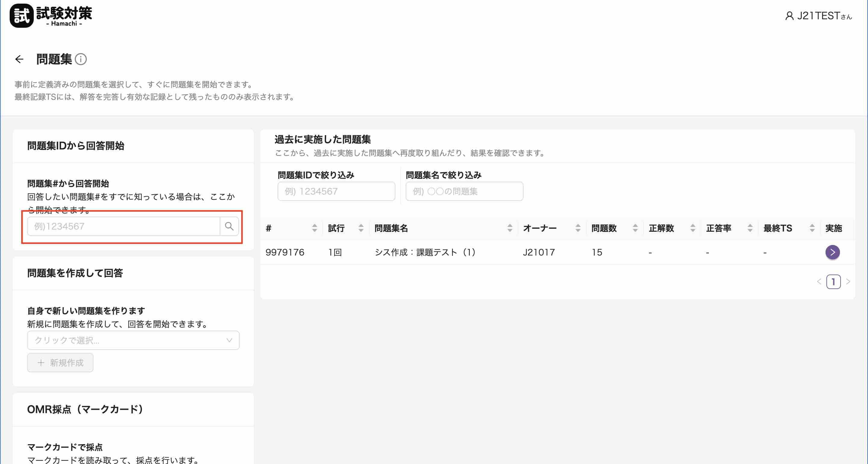Click the 試験対策 Hamachi logo
Screen dimensions: 868x464
pyautogui.click(x=51, y=15)
